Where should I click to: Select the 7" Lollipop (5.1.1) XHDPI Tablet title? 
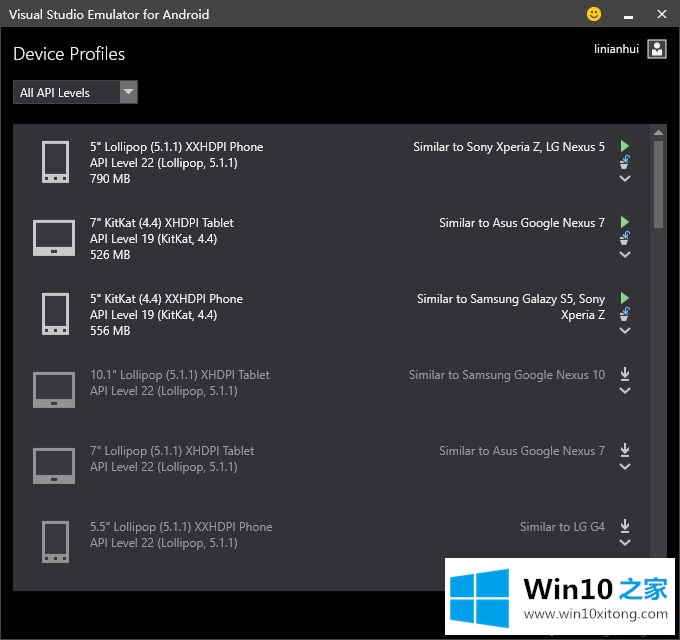tap(172, 451)
